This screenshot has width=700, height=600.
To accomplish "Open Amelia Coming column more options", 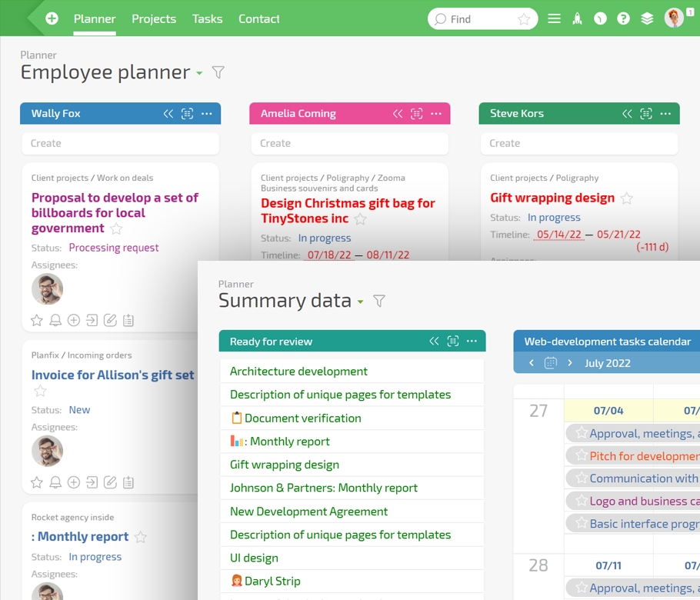I will pyautogui.click(x=436, y=114).
